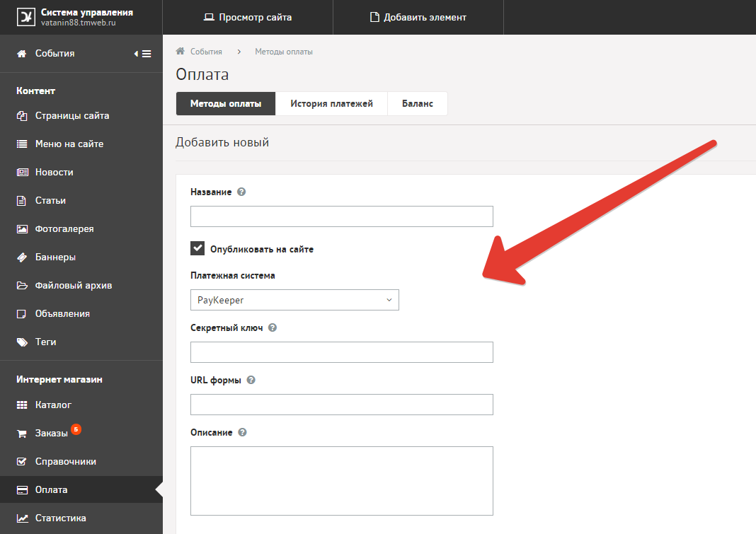The image size is (756, 534).
Task: Go to Статистика in the sidebar
Action: (x=60, y=518)
